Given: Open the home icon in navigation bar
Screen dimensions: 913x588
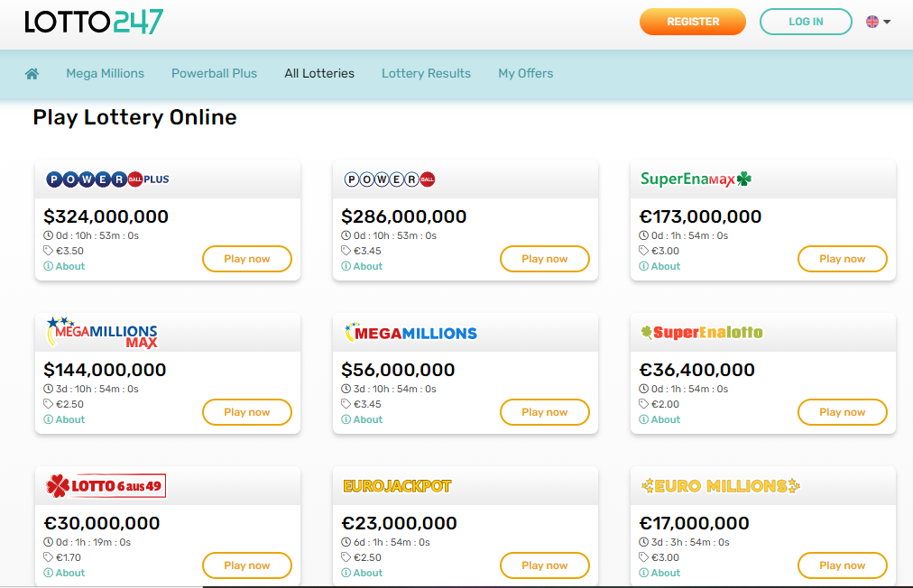Looking at the screenshot, I should pos(32,73).
